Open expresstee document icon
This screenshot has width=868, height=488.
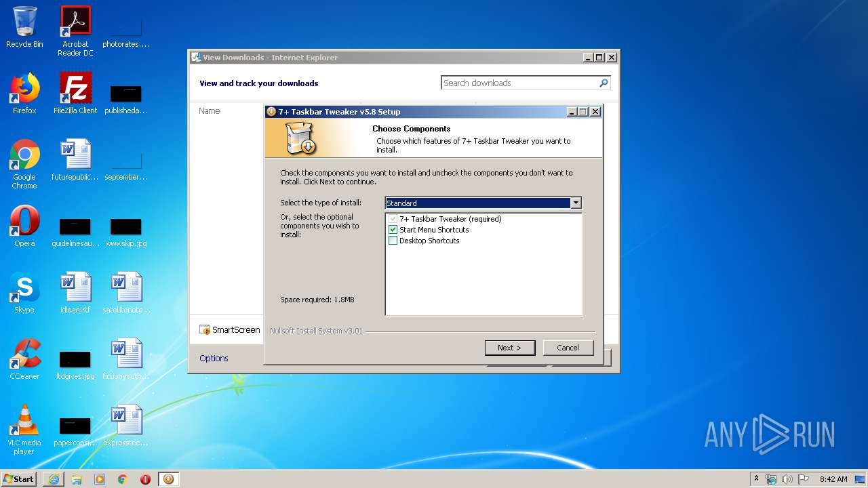tap(126, 426)
